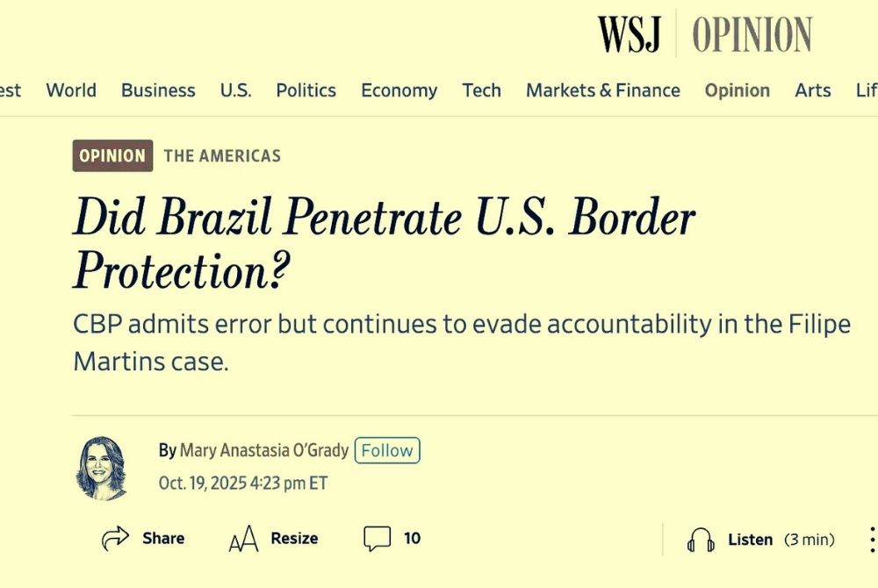Select U.S. in the navigation bar
878x588 pixels.
[235, 90]
